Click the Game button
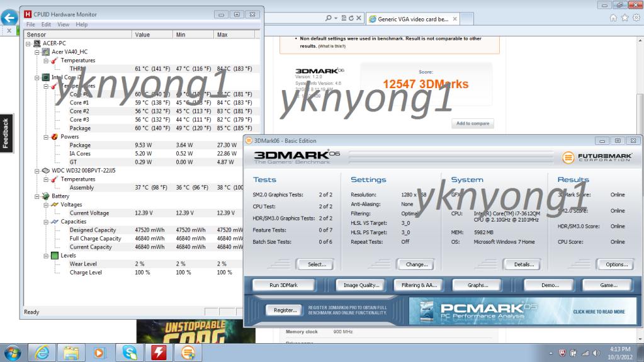Screen dimensions: 644x362 click(x=608, y=285)
